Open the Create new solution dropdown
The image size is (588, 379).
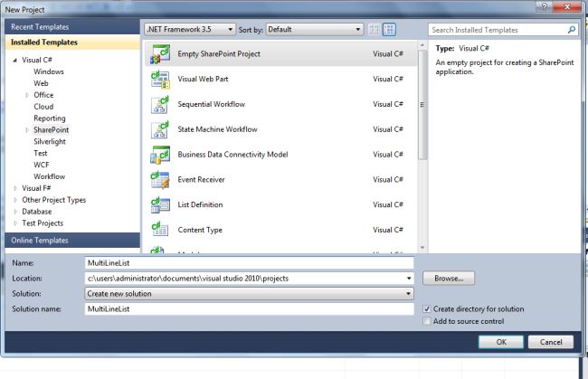click(x=250, y=294)
